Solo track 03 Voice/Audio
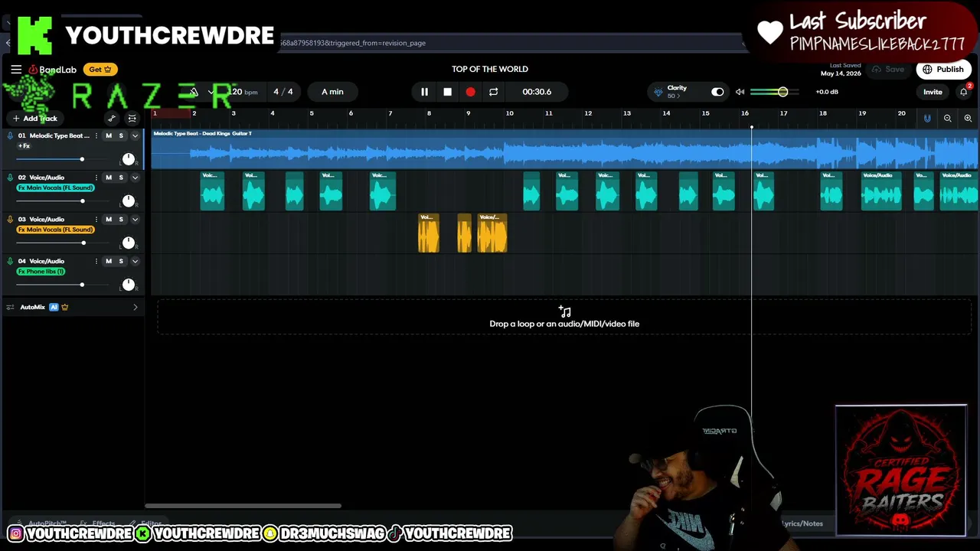Screen dimensions: 980x551 [121, 220]
